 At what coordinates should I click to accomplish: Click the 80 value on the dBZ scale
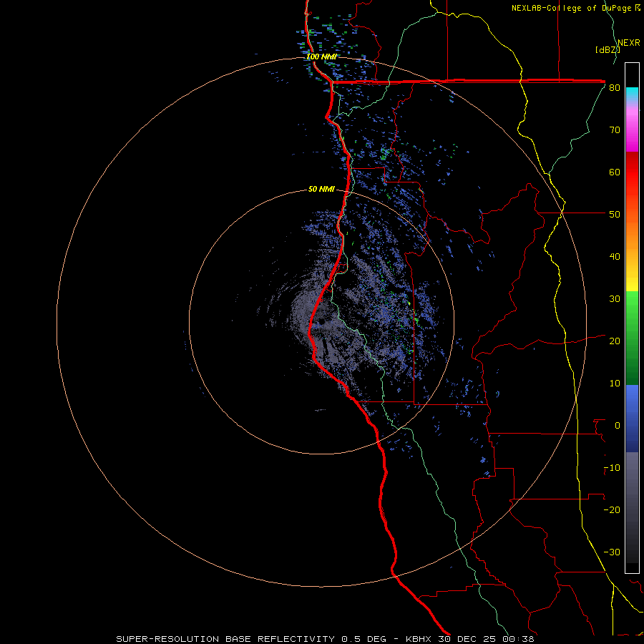click(x=615, y=88)
